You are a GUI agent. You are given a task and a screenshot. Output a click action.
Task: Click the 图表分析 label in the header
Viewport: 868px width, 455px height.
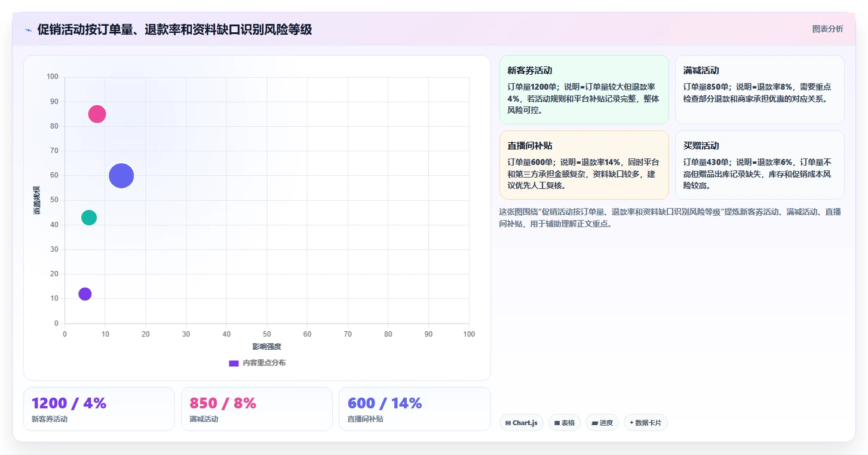pos(827,29)
